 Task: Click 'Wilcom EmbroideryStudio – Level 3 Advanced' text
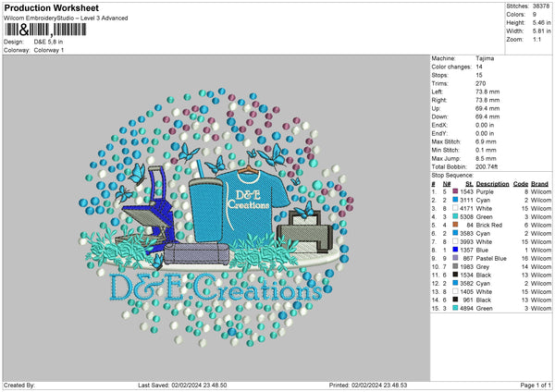66,18
